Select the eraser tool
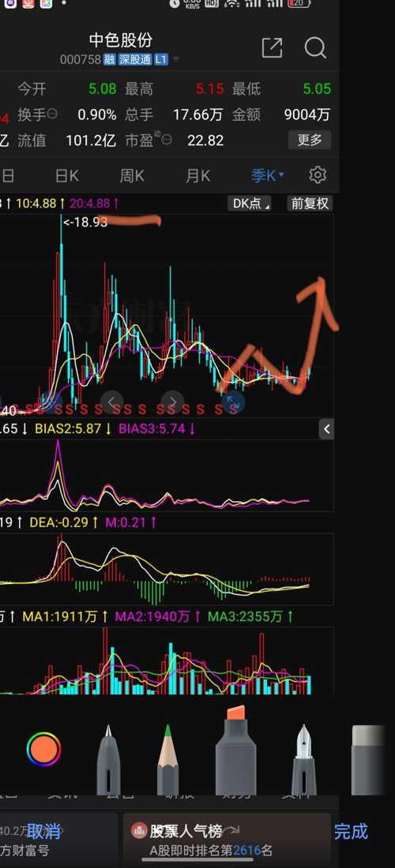This screenshot has width=395, height=868. (x=368, y=759)
